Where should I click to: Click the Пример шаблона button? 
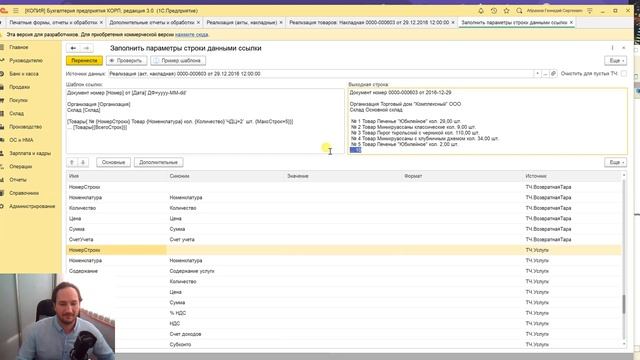click(178, 60)
